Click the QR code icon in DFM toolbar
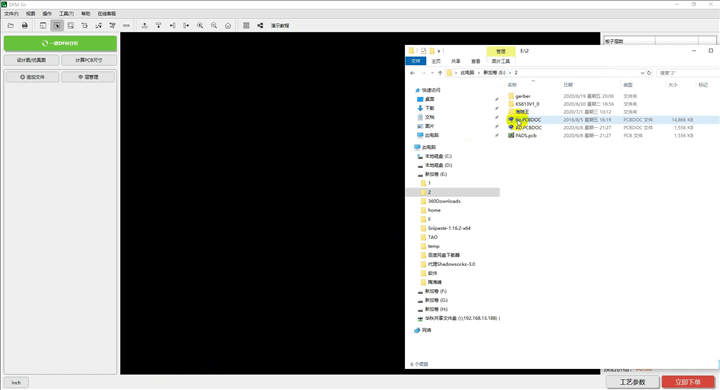The height and width of the screenshot is (390, 720). (x=246, y=26)
